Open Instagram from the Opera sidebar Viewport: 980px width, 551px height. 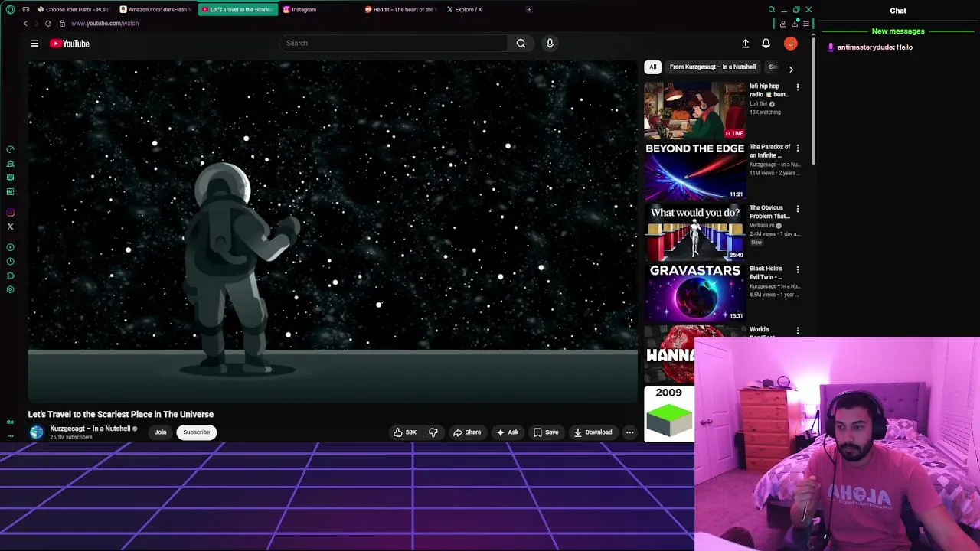10,213
